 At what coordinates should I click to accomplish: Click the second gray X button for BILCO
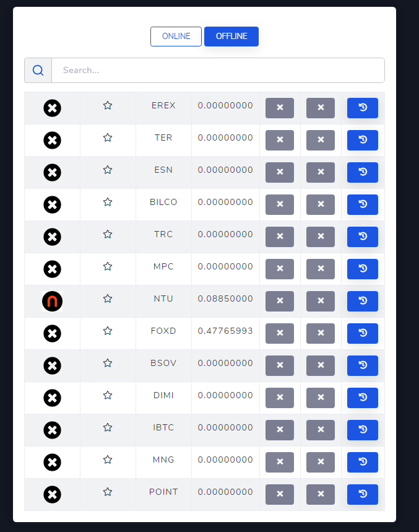click(321, 204)
